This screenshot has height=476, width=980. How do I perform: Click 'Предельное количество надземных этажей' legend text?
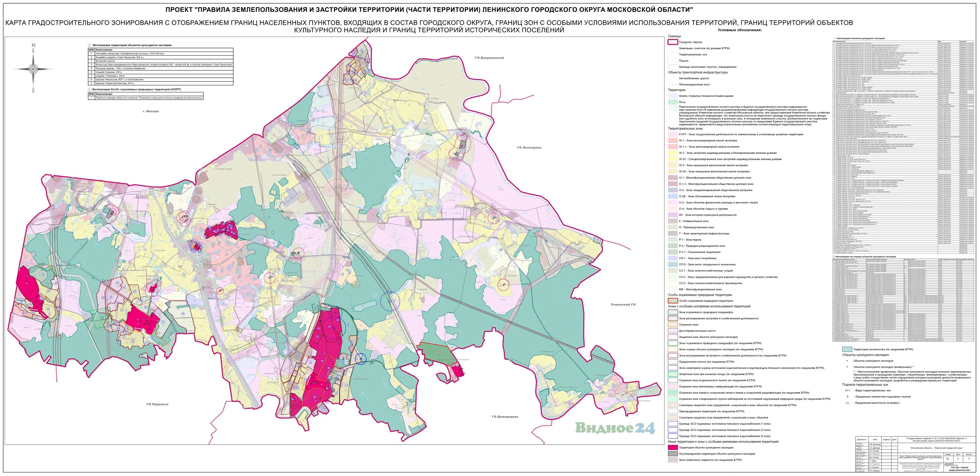click(882, 397)
